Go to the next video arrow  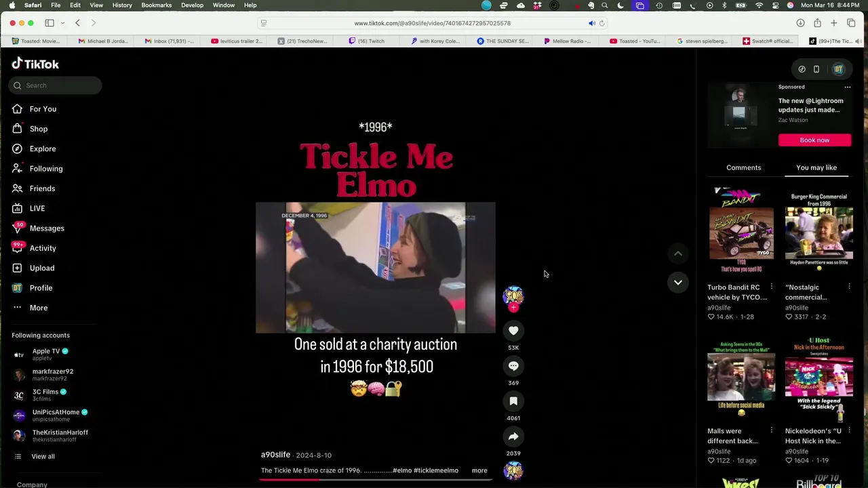[677, 282]
